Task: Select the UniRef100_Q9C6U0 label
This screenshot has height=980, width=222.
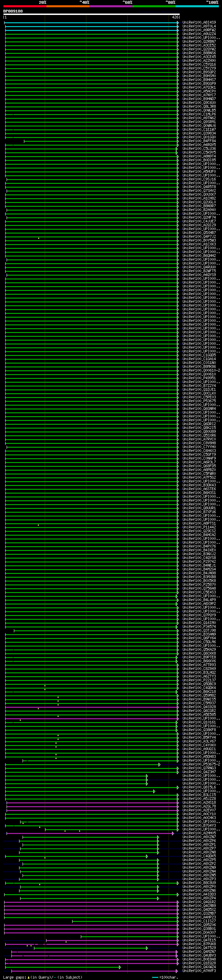Action: (x=199, y=103)
